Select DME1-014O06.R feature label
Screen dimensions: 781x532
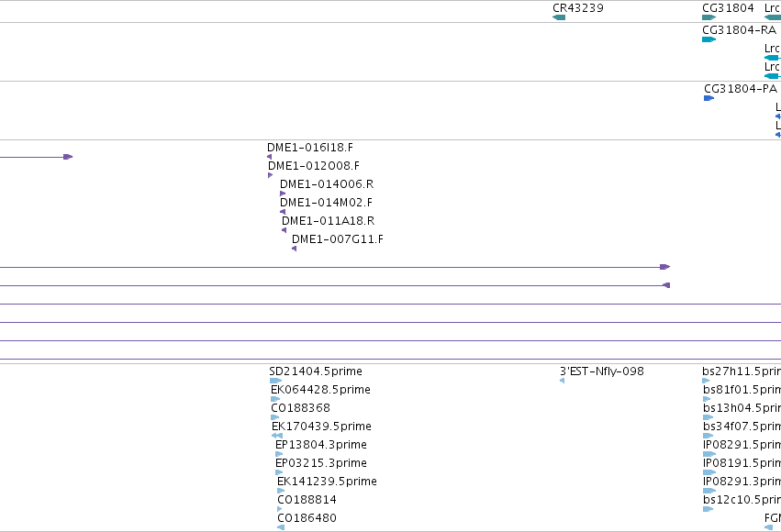pos(327,184)
